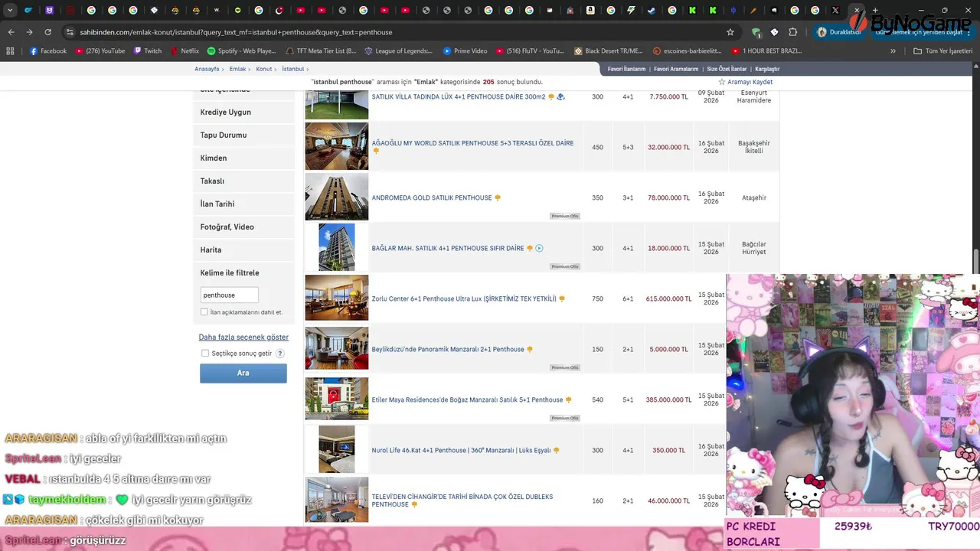Image resolution: width=980 pixels, height=551 pixels.
Task: Open the Black Desert TR/ME bookmark
Action: point(609,51)
